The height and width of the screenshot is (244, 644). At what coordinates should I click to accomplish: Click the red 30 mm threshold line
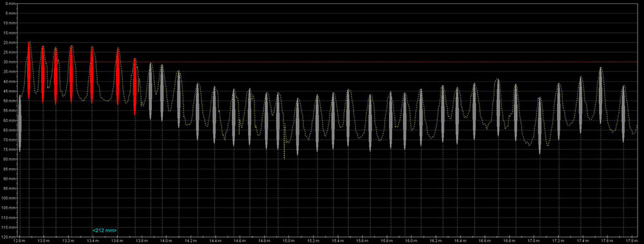[328, 62]
